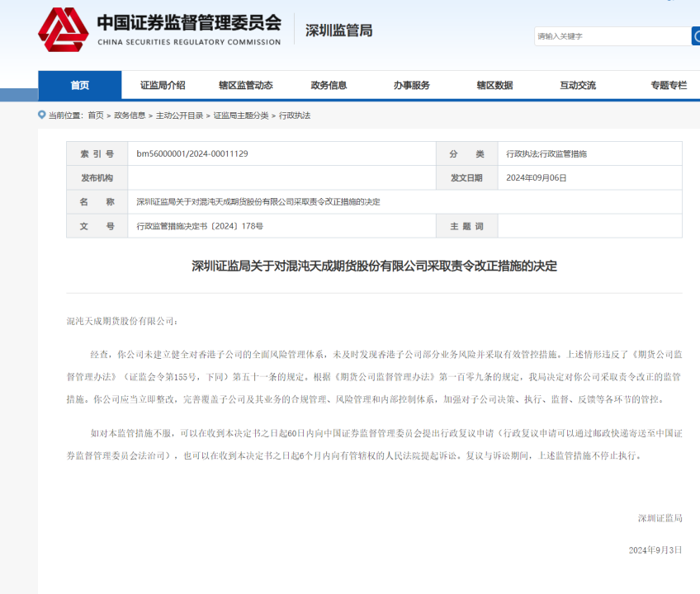Click the 文号 label cell
The width and height of the screenshot is (700, 594).
[97, 226]
